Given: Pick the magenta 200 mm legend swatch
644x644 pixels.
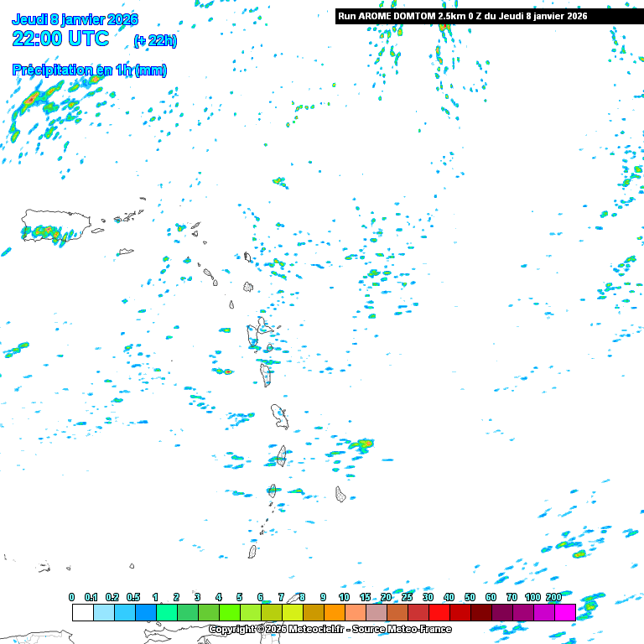Looking at the screenshot, I should coord(564,612).
